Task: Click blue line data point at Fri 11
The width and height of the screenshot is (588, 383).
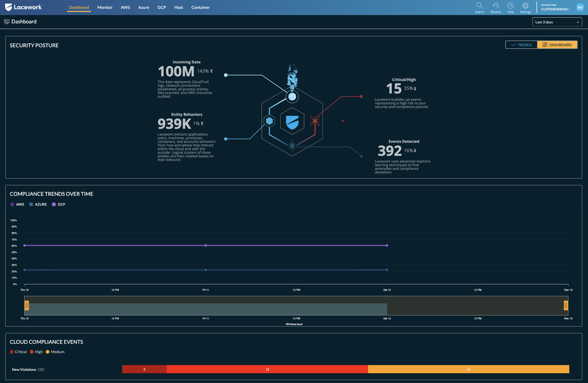Action: click(x=206, y=270)
